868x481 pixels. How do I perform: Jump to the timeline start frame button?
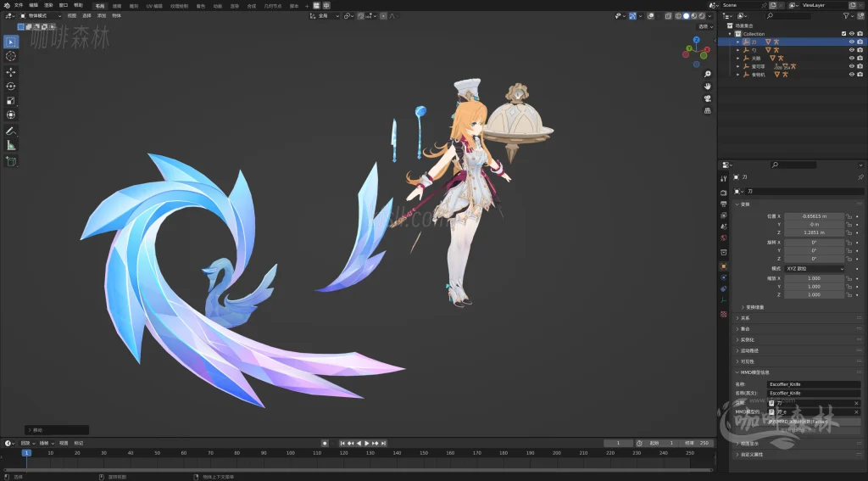[x=342, y=444]
